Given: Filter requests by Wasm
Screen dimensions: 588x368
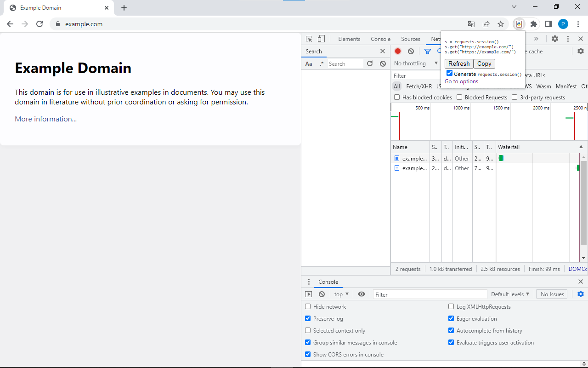Looking at the screenshot, I should (x=543, y=86).
